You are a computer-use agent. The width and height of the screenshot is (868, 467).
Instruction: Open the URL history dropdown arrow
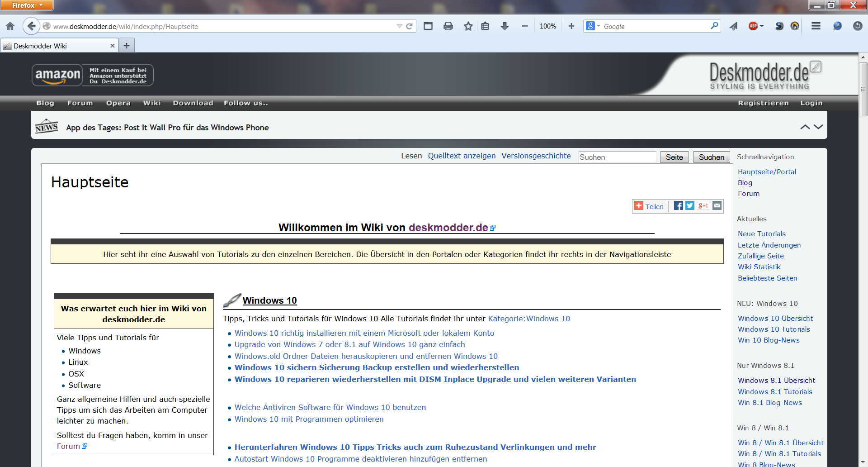(x=399, y=26)
